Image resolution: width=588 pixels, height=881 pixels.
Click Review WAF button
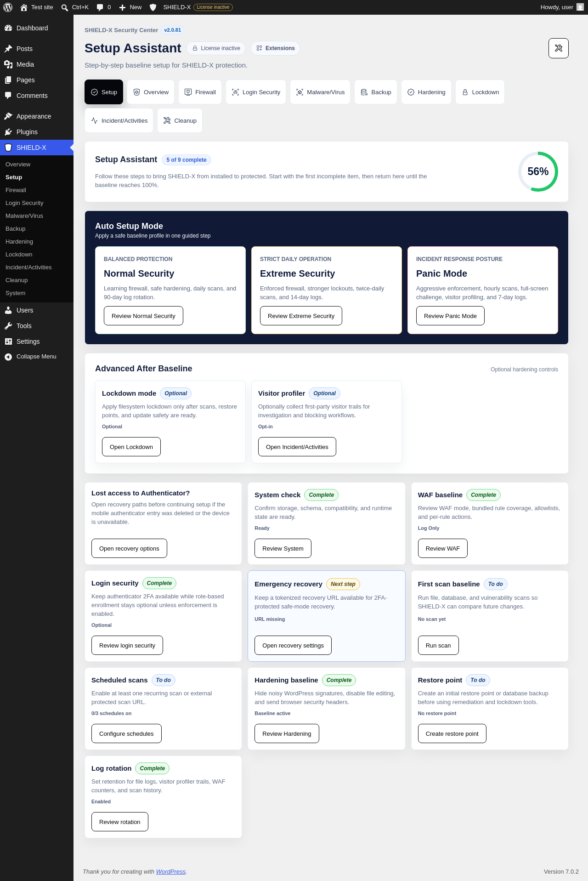[443, 548]
